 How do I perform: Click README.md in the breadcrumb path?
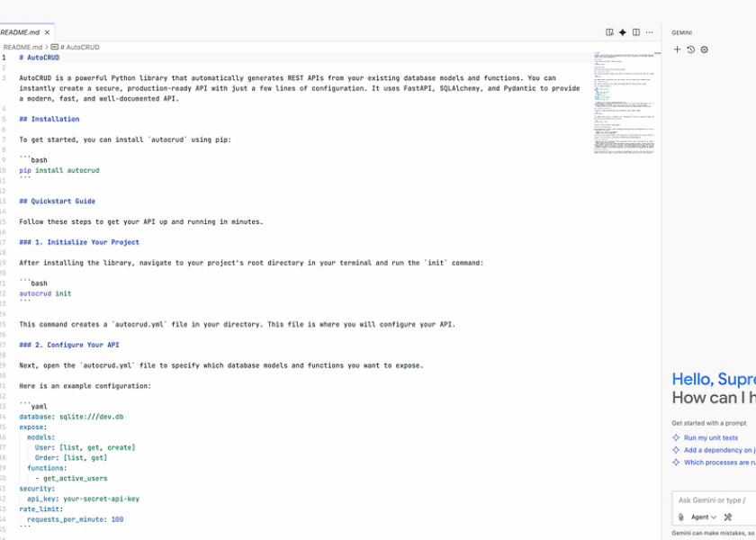[x=22, y=47]
